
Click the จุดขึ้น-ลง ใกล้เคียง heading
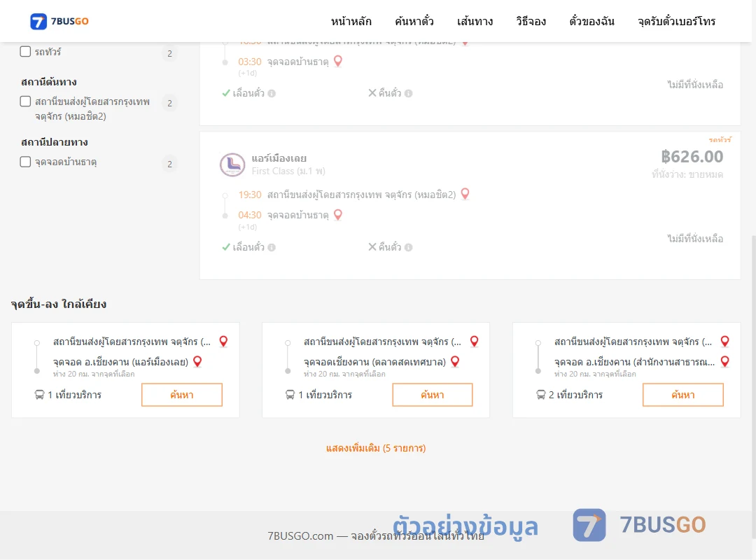58,304
